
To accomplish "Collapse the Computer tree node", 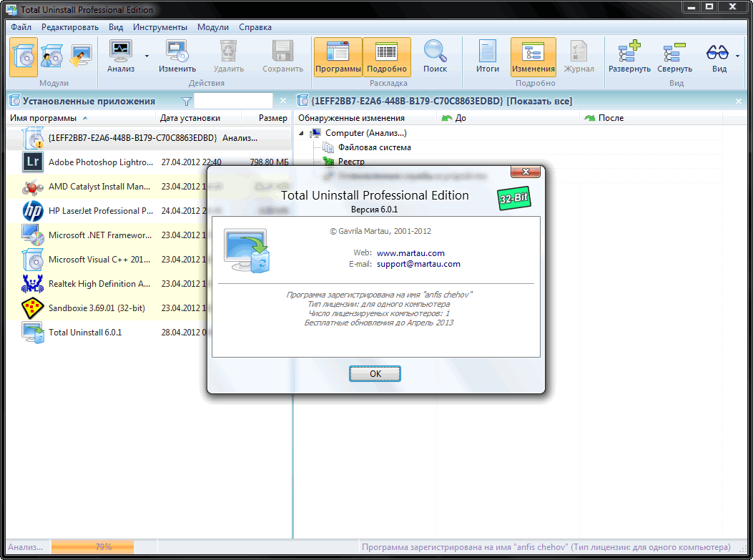I will tap(301, 133).
